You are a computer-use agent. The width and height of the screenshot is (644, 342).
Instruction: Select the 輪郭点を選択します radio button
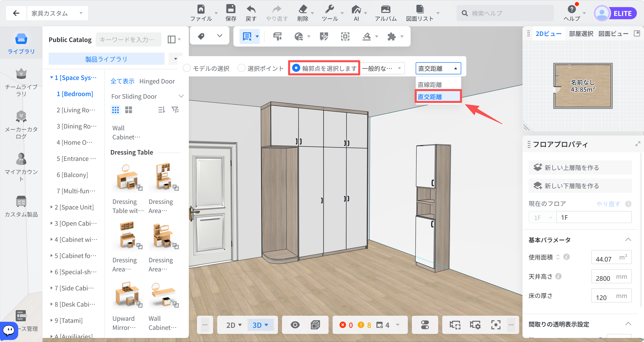[x=296, y=68]
